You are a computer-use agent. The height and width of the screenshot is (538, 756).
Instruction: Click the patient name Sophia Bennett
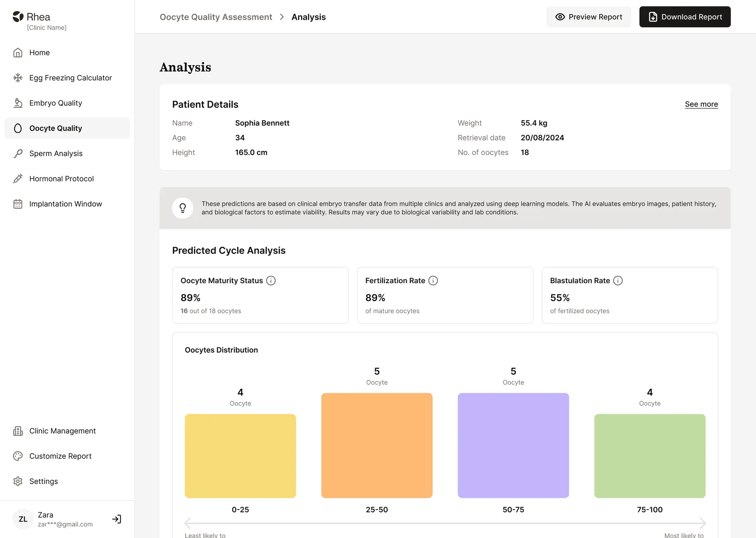[262, 123]
